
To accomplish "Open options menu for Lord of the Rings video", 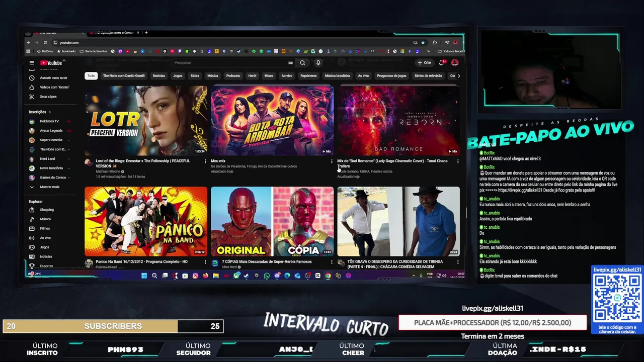I will [205, 161].
